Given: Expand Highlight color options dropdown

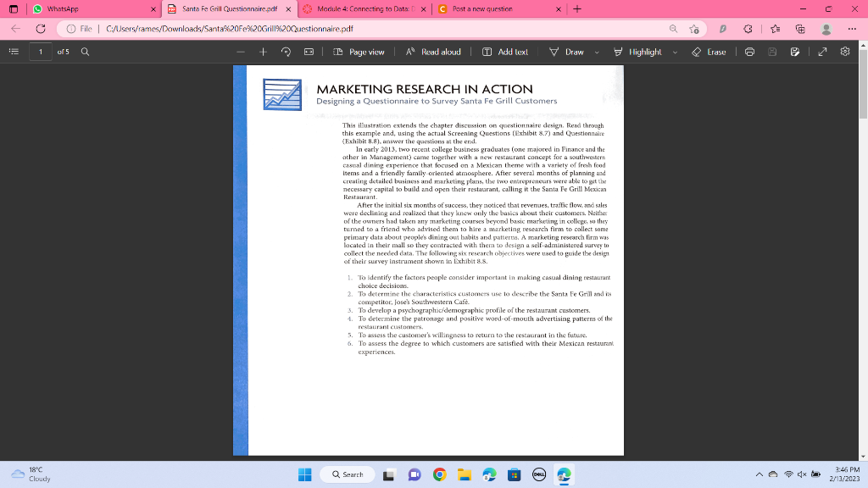Looking at the screenshot, I should [675, 52].
